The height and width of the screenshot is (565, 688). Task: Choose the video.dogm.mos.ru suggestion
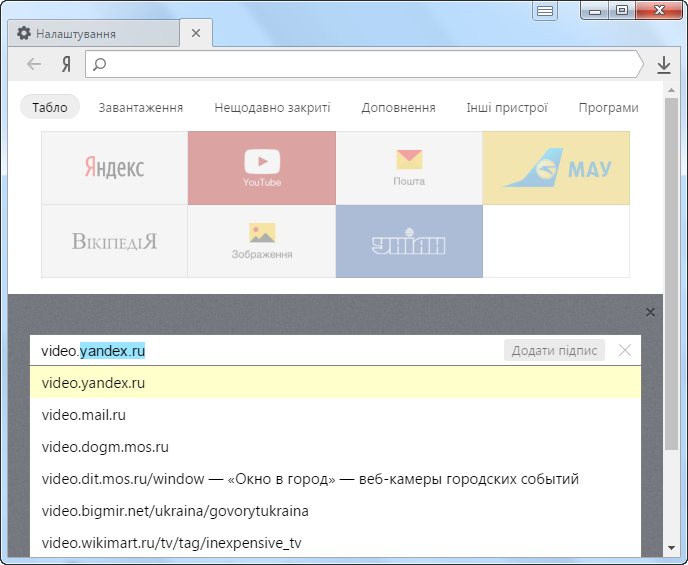(335, 447)
